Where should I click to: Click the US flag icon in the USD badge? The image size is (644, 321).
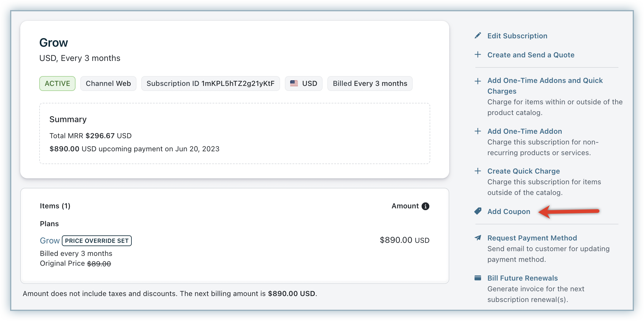coord(294,84)
